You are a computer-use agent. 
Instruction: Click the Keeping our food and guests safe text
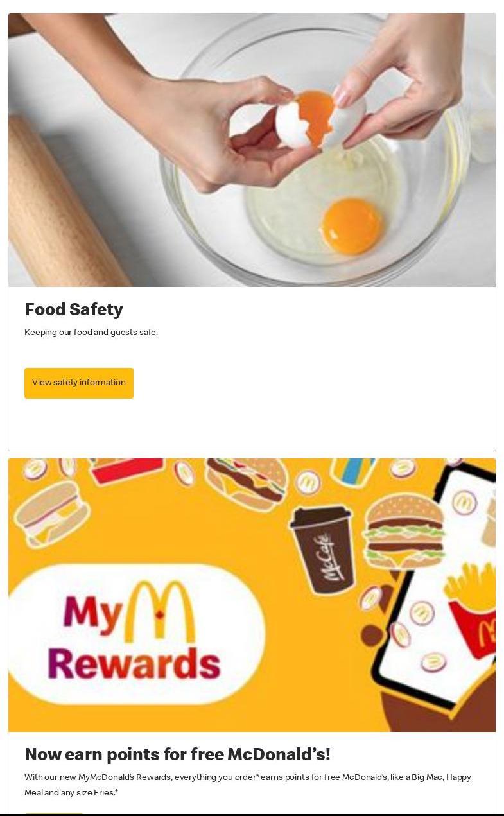[x=91, y=333]
